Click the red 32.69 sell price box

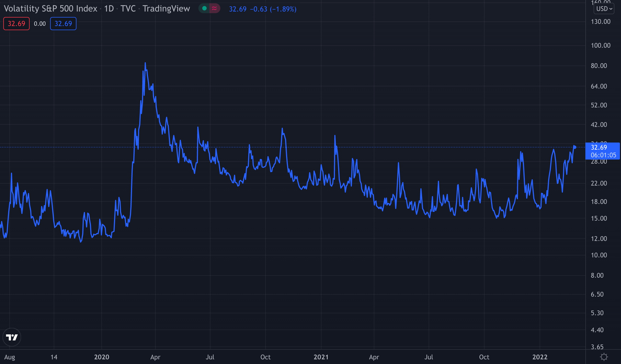coord(16,24)
